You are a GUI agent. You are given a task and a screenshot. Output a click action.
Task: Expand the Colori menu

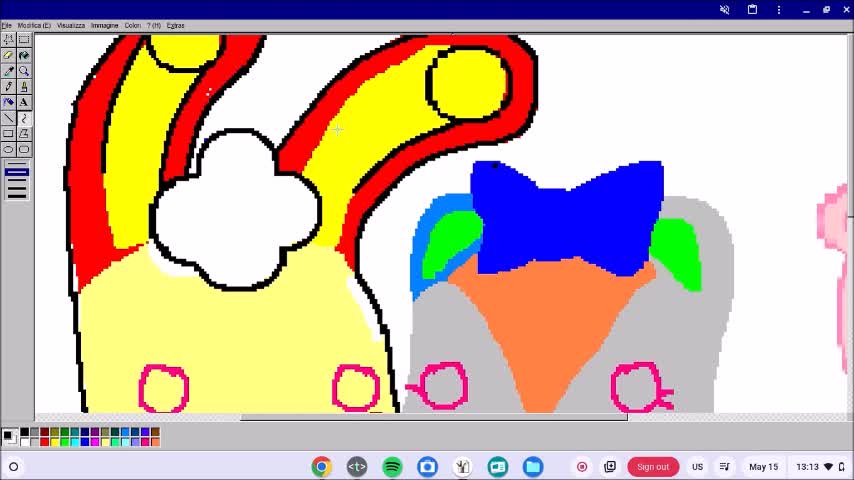(x=132, y=25)
